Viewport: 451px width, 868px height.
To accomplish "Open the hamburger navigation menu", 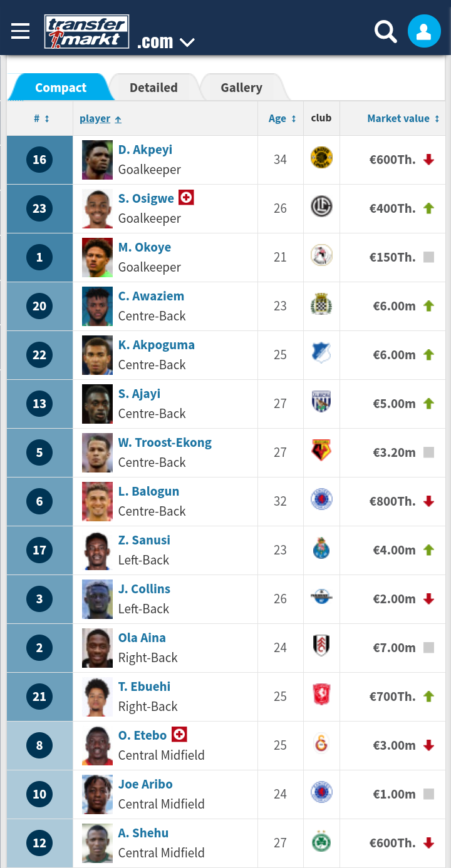I will click(x=20, y=31).
